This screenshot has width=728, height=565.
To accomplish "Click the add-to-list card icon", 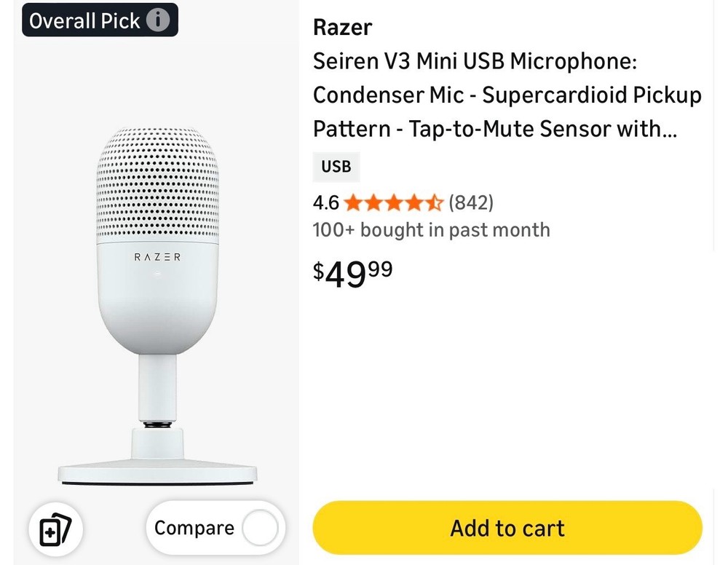I will click(x=55, y=529).
